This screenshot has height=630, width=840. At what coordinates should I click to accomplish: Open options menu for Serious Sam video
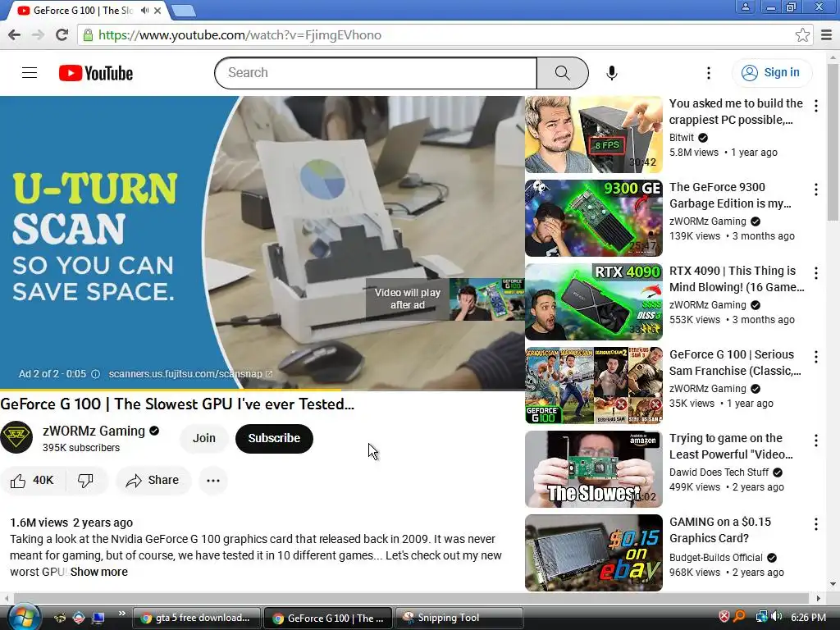816,356
